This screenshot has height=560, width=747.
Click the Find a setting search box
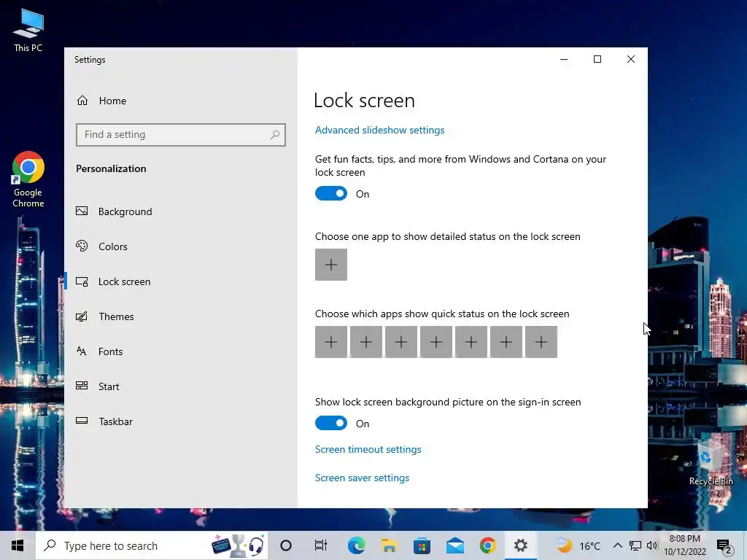point(181,135)
